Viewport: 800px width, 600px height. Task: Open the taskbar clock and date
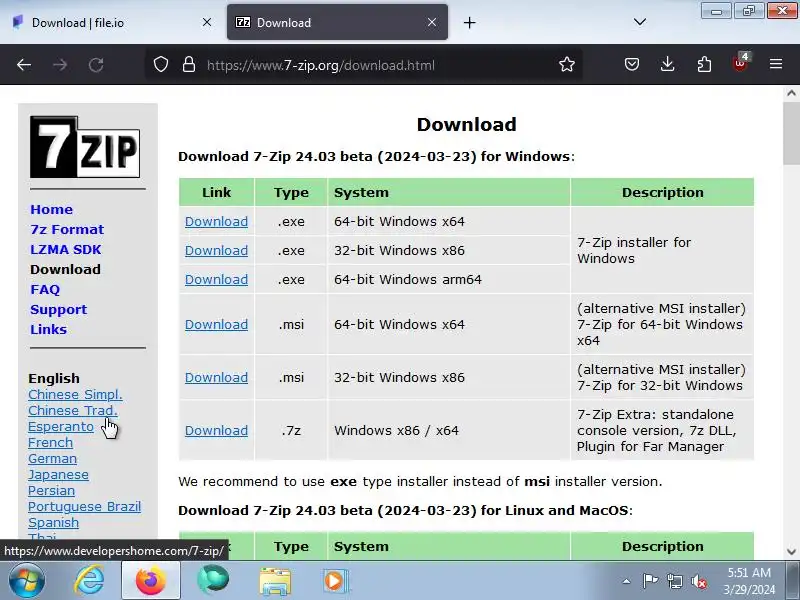(x=749, y=581)
